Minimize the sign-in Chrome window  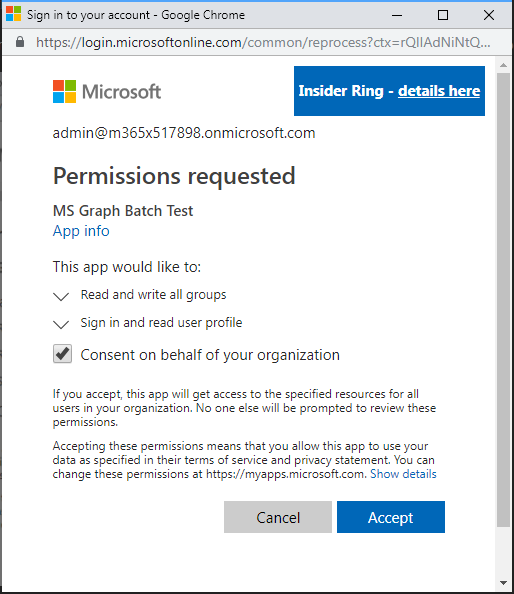click(397, 15)
